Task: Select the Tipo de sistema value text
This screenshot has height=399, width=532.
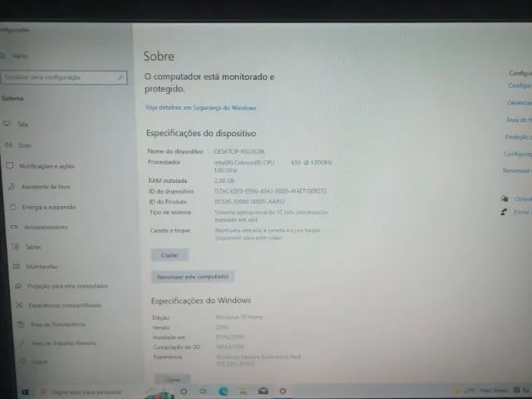Action: 272,216
